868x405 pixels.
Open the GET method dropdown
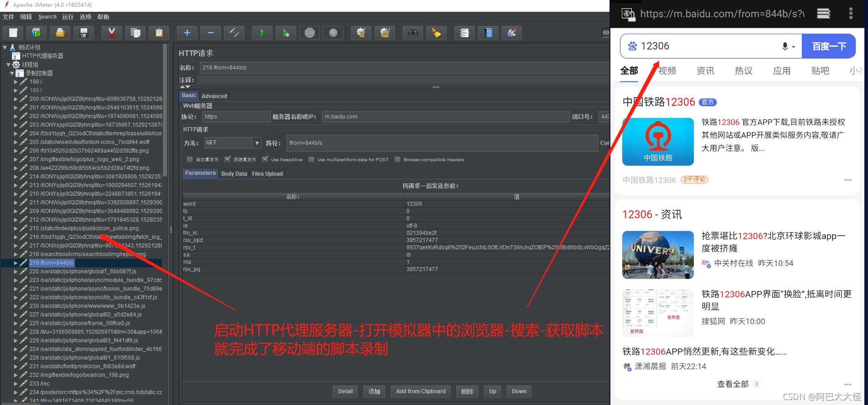coord(257,143)
